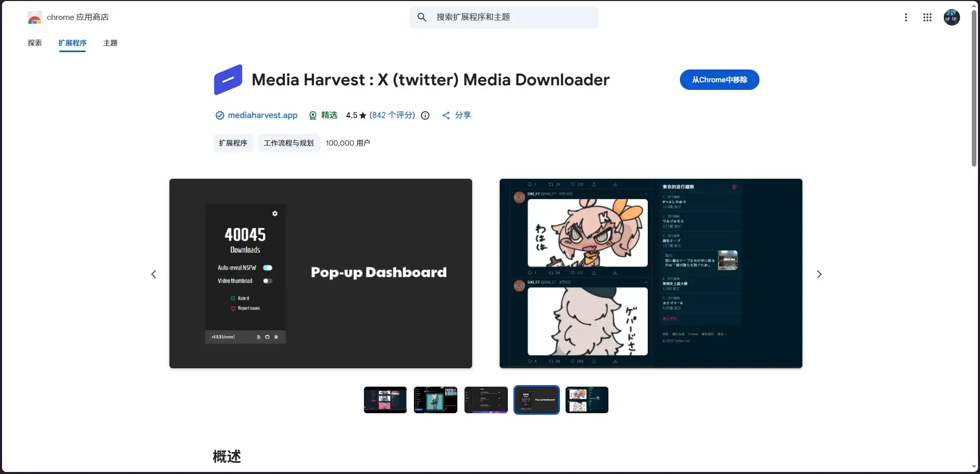Viewport: 980px width, 474px height.
Task: Select the Pop-up Dashboard thumbnail
Action: [536, 400]
